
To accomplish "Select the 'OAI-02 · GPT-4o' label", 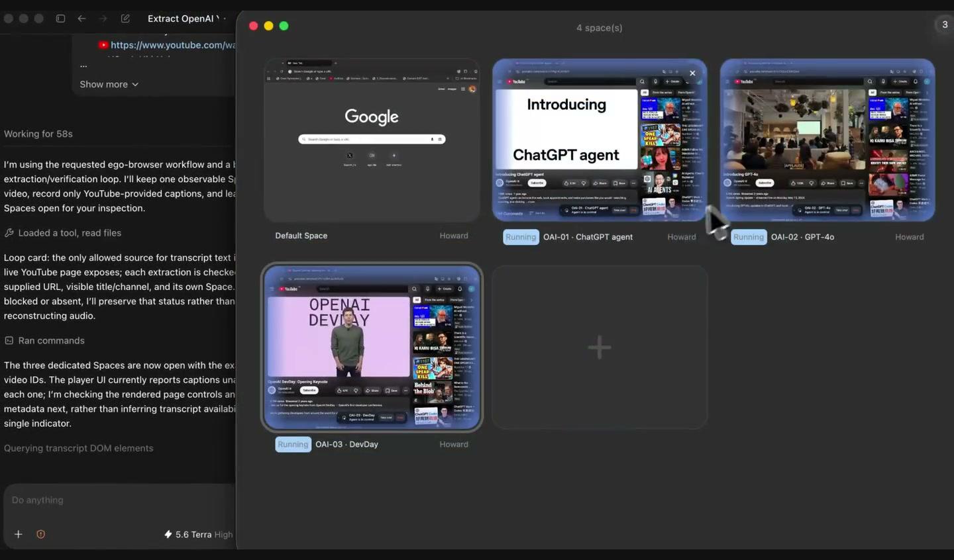I will (x=802, y=237).
